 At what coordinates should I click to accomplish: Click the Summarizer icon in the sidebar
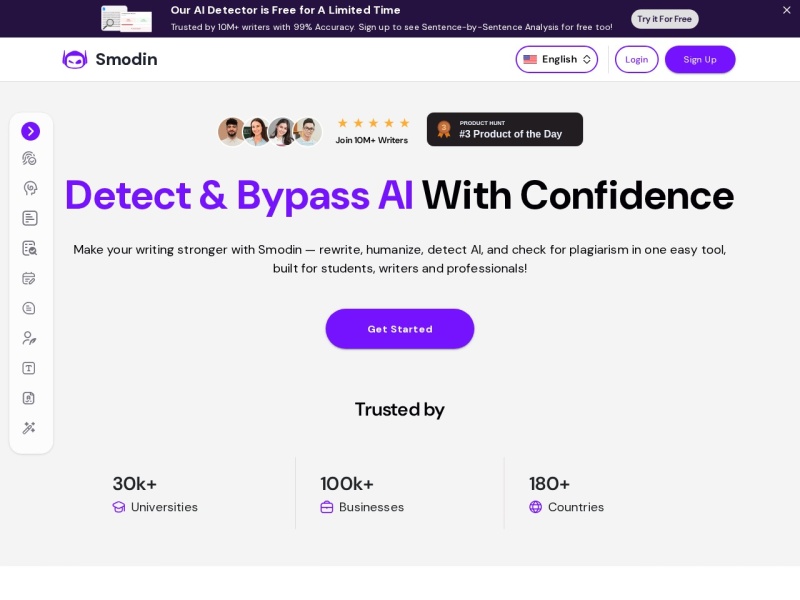tap(30, 308)
